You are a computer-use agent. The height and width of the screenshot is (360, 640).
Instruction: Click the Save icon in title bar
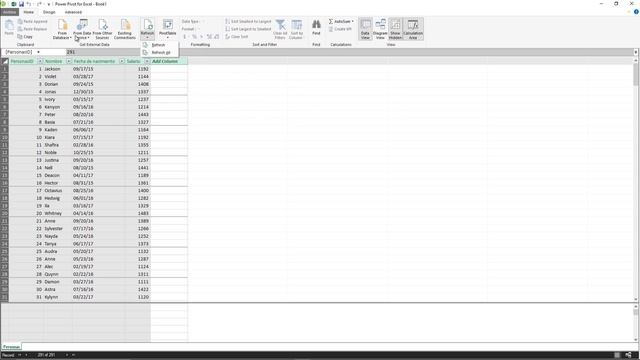point(21,4)
